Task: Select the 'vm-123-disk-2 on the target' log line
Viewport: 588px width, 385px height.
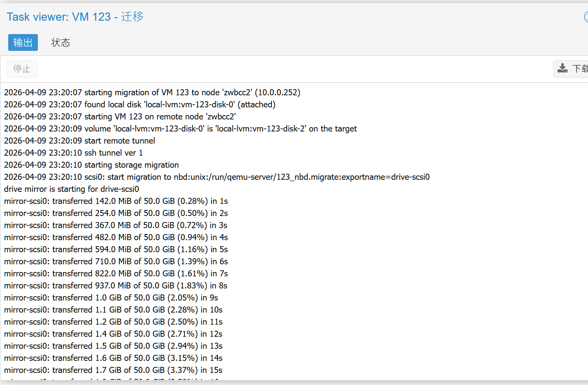Action: pyautogui.click(x=180, y=128)
